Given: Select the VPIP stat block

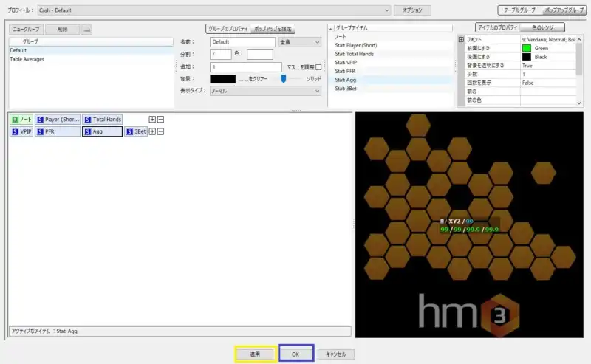Looking at the screenshot, I should [x=21, y=131].
